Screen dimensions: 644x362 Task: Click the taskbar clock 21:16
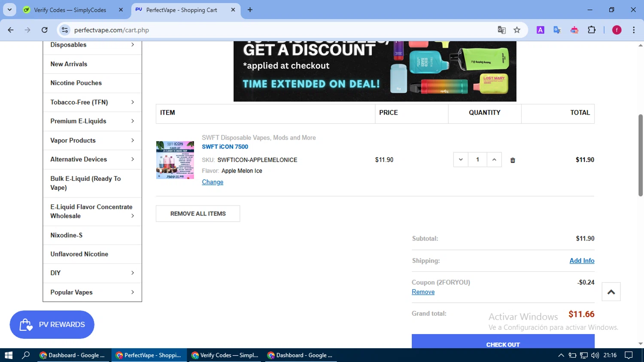610,355
